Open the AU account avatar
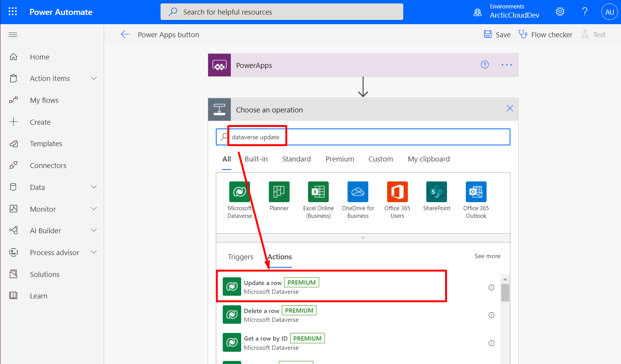The width and height of the screenshot is (621, 364). (609, 12)
